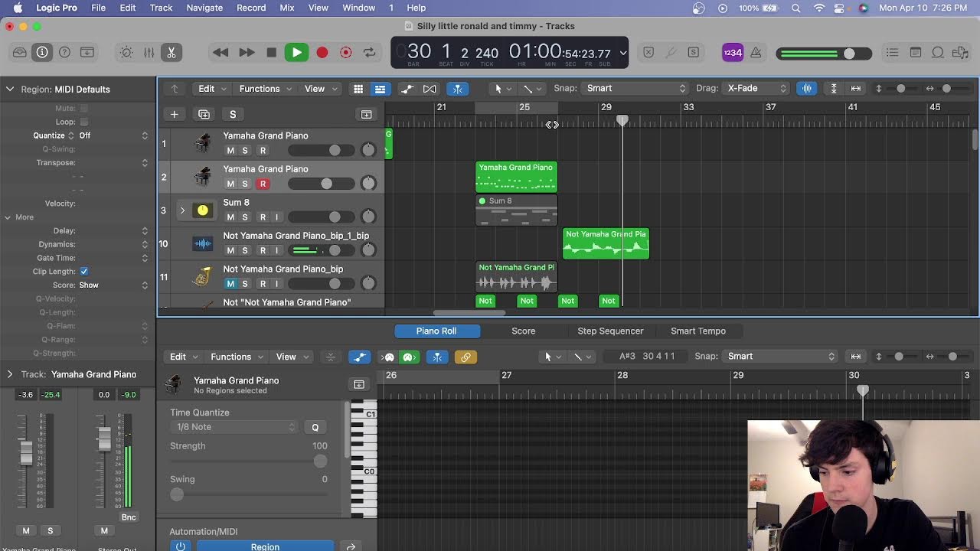Enable the Mute checkbox in region inspector
The image size is (980, 551).
[x=84, y=109]
